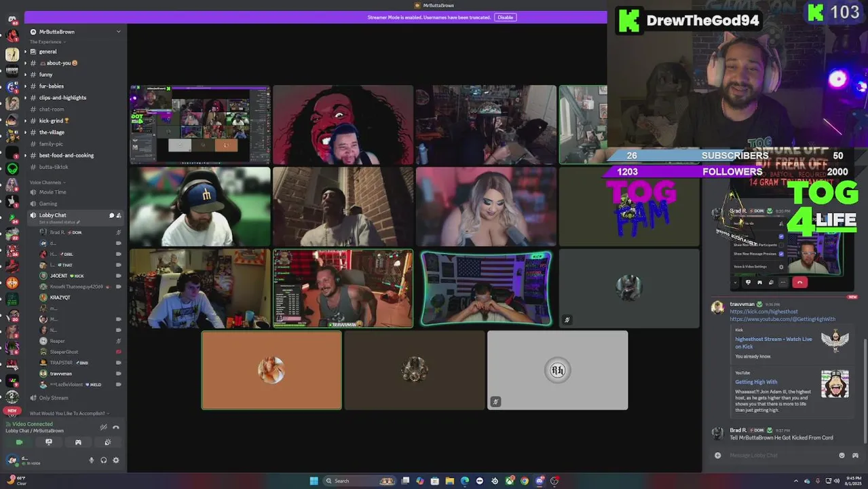Image resolution: width=868 pixels, height=489 pixels.
Task: Click invite people icon on Lobby Chat
Action: pos(119,215)
